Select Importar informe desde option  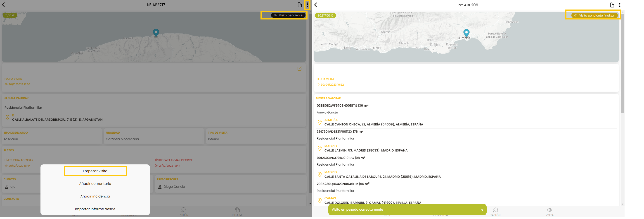(x=95, y=209)
